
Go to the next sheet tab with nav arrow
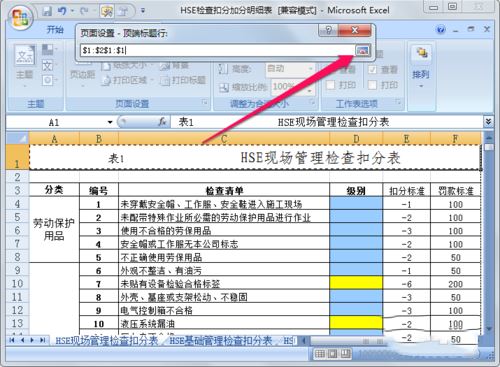[32, 340]
